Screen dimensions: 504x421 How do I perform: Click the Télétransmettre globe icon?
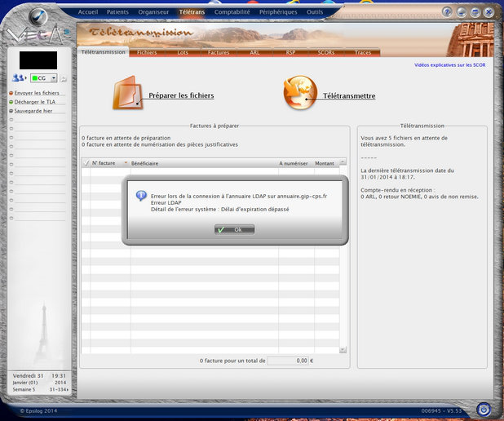click(x=300, y=93)
